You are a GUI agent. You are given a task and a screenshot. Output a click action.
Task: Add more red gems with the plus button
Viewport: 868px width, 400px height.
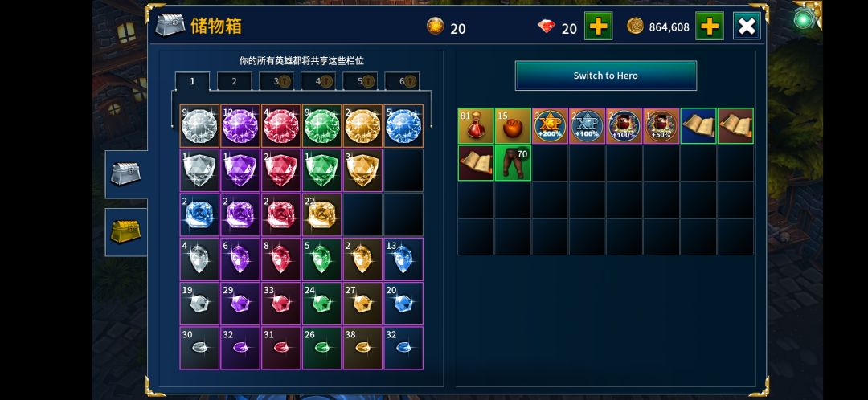[x=599, y=26]
